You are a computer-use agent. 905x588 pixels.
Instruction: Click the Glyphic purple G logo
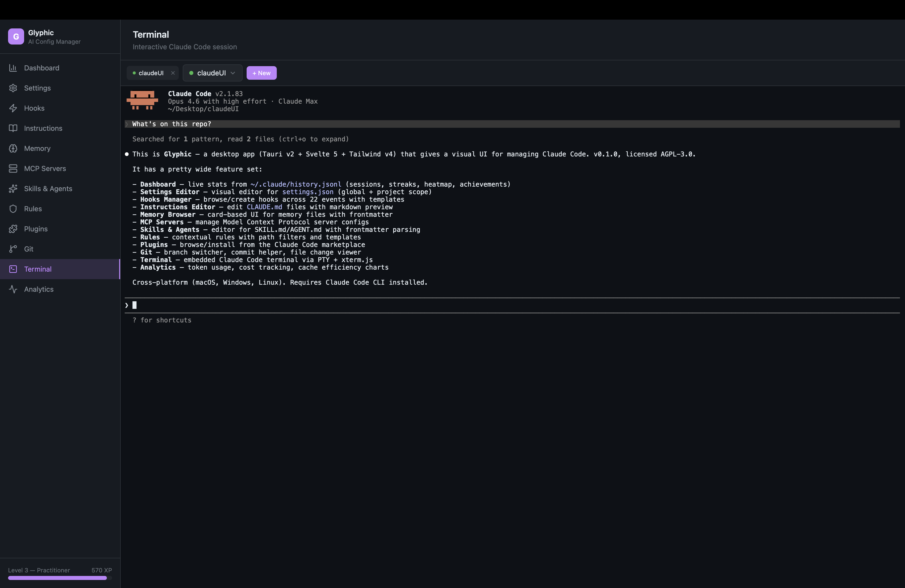point(16,36)
